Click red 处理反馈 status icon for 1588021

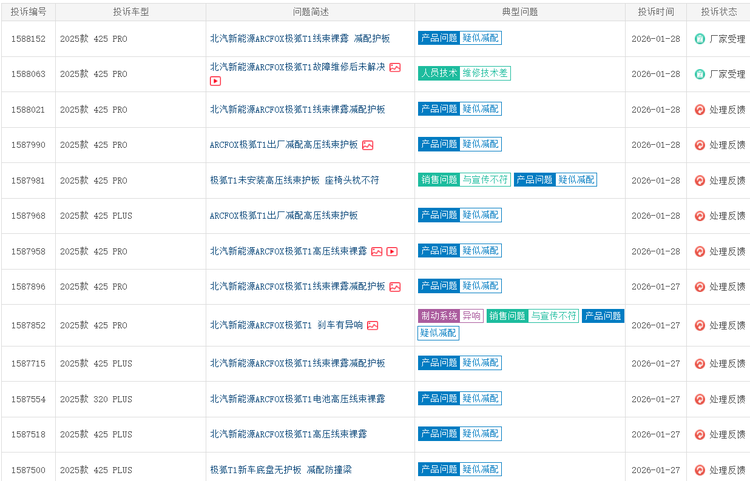(699, 110)
